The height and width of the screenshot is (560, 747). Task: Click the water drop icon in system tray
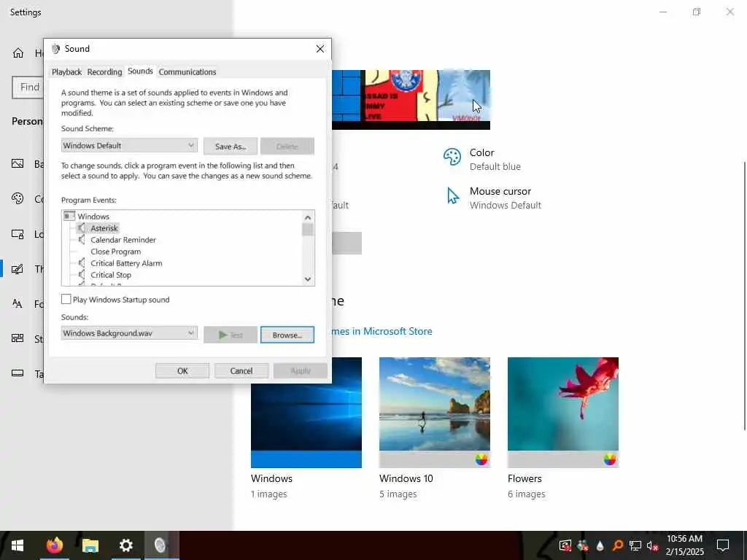coord(600,545)
